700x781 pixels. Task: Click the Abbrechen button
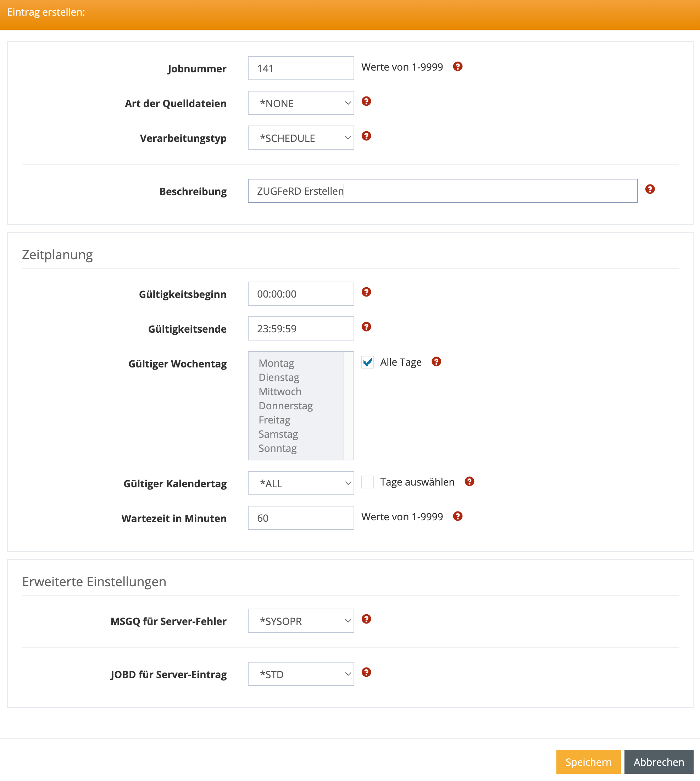tap(659, 762)
